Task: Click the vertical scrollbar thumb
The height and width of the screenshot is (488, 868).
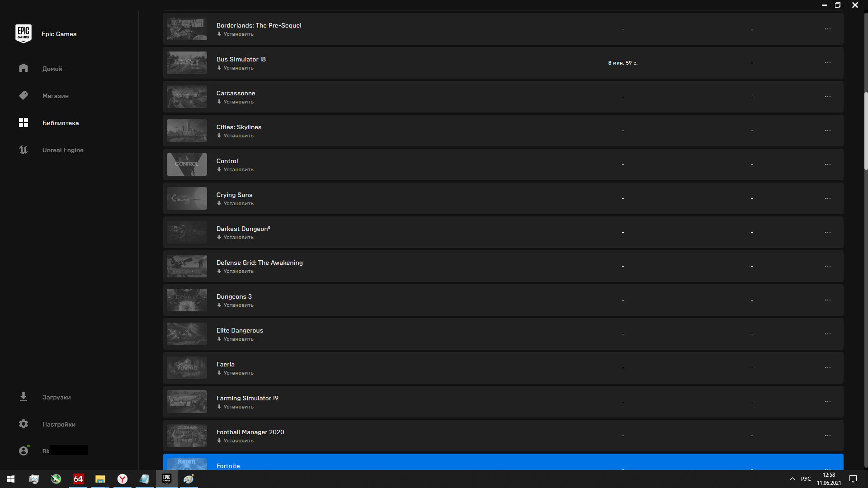Action: 866,131
